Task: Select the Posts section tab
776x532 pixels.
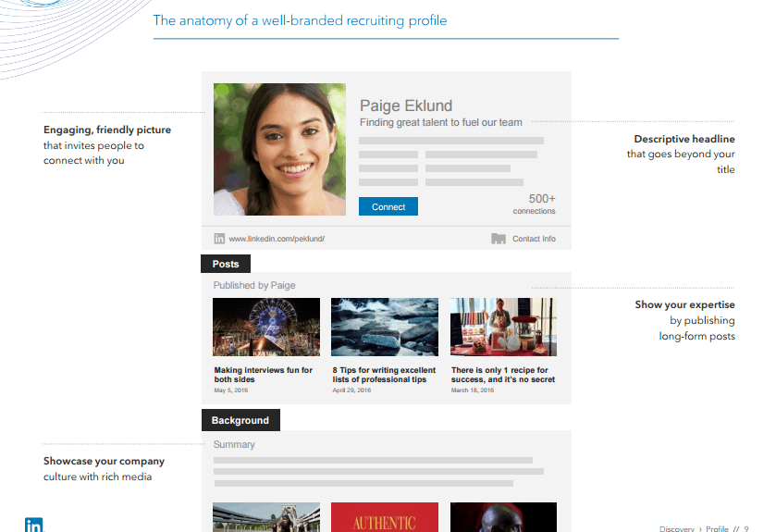Action: tap(226, 264)
